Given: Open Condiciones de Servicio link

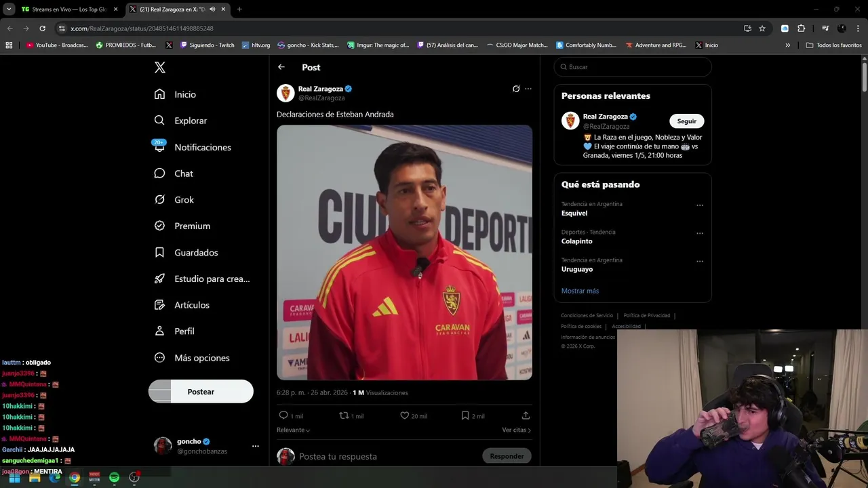Looking at the screenshot, I should point(587,316).
